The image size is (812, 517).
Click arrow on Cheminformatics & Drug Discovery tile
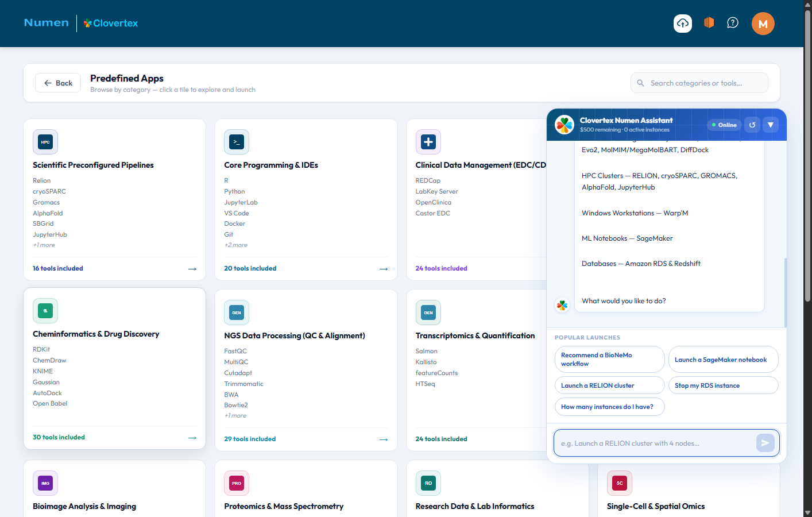pyautogui.click(x=192, y=438)
